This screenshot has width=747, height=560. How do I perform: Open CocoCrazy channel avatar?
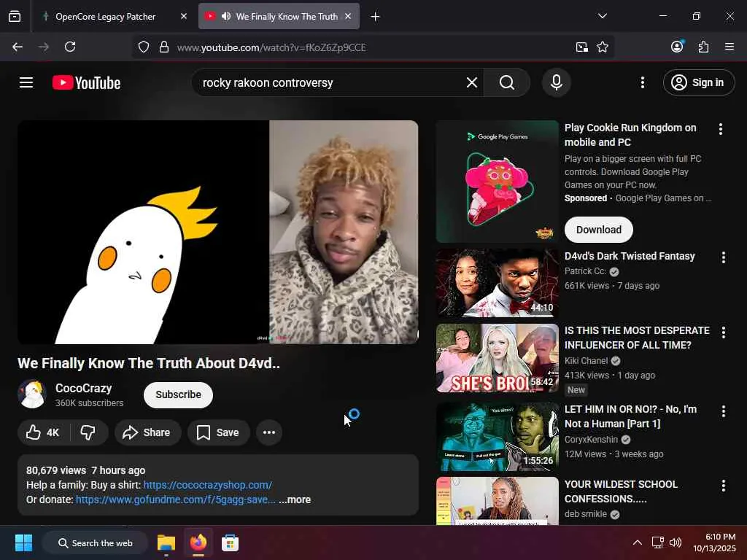pyautogui.click(x=32, y=394)
